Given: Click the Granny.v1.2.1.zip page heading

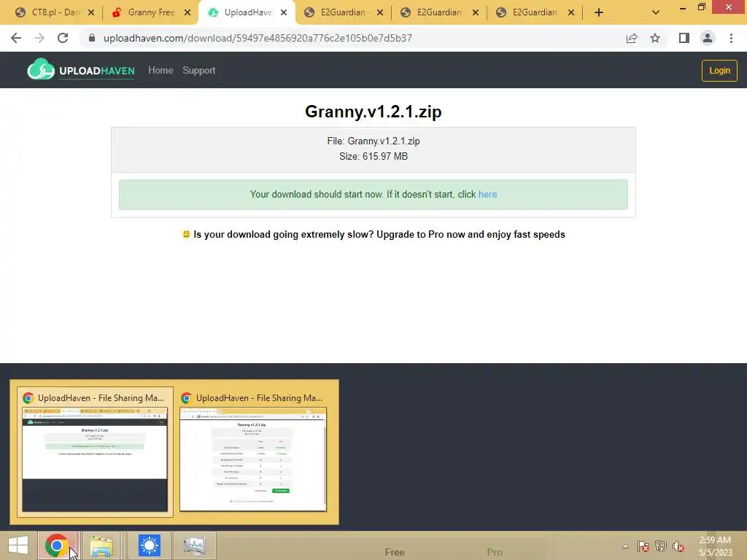Looking at the screenshot, I should coord(373,112).
